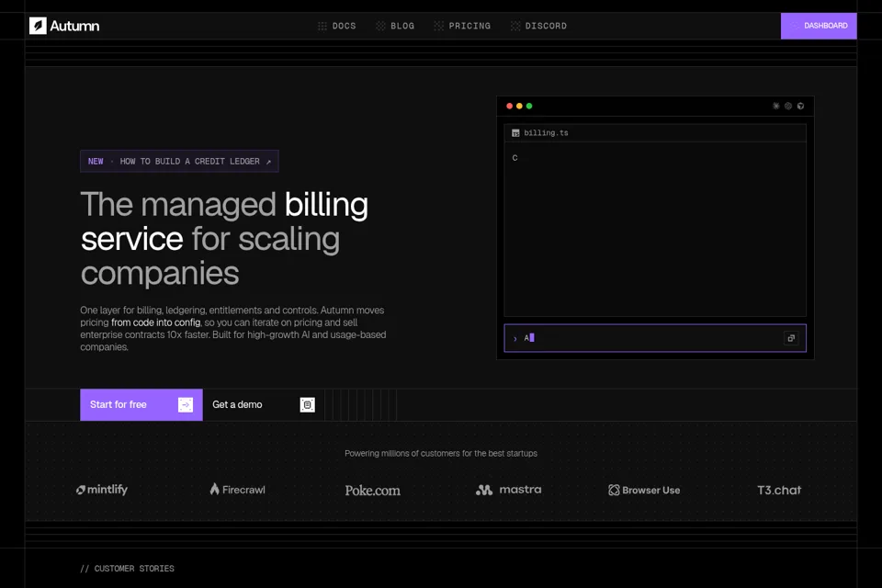Click the mintlify logo

pyautogui.click(x=102, y=490)
